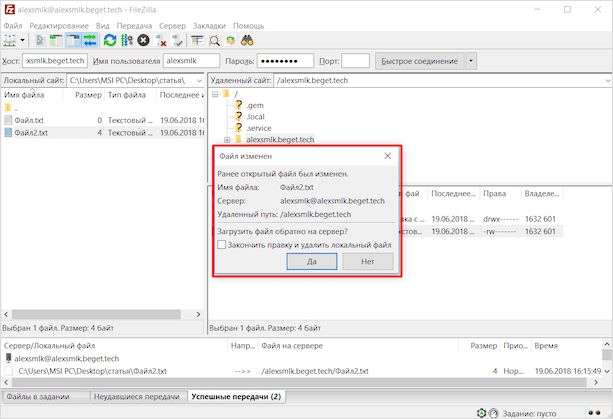The height and width of the screenshot is (419, 613).
Task: Open the Site Manager icon
Action: 11,41
